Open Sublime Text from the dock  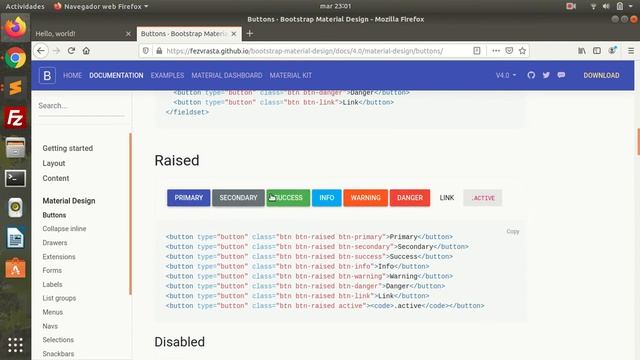[x=16, y=88]
